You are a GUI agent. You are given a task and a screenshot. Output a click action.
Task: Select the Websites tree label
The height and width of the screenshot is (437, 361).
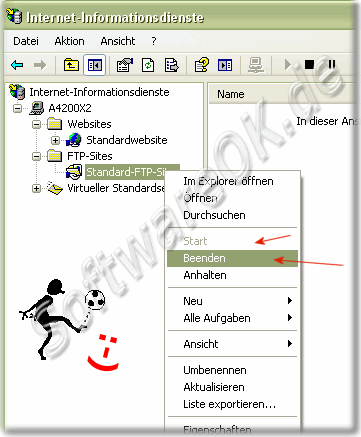89,124
